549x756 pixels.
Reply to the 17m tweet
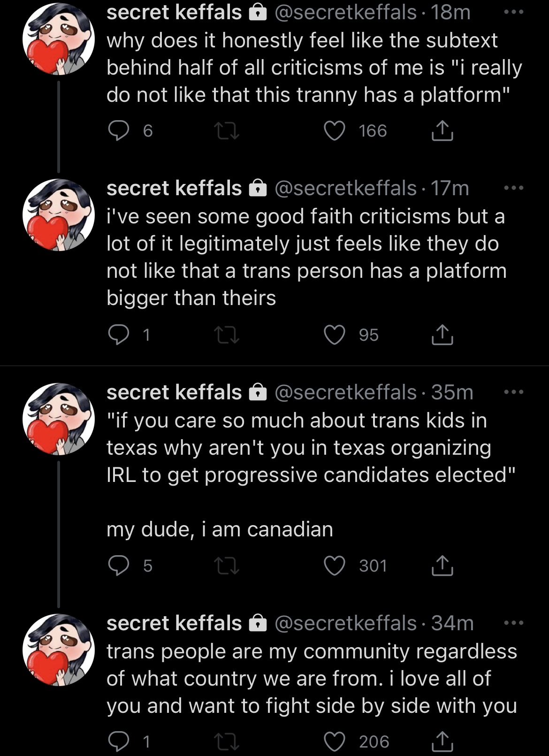click(119, 335)
